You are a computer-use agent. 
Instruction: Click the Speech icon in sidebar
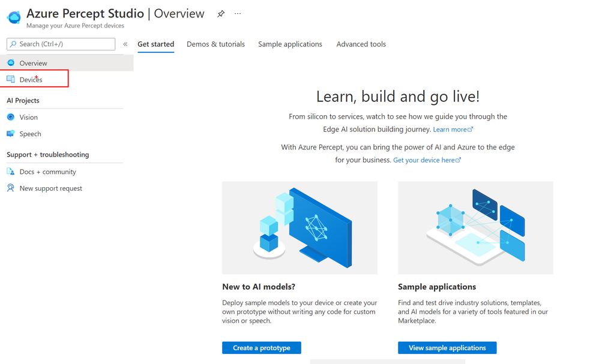[x=11, y=134]
